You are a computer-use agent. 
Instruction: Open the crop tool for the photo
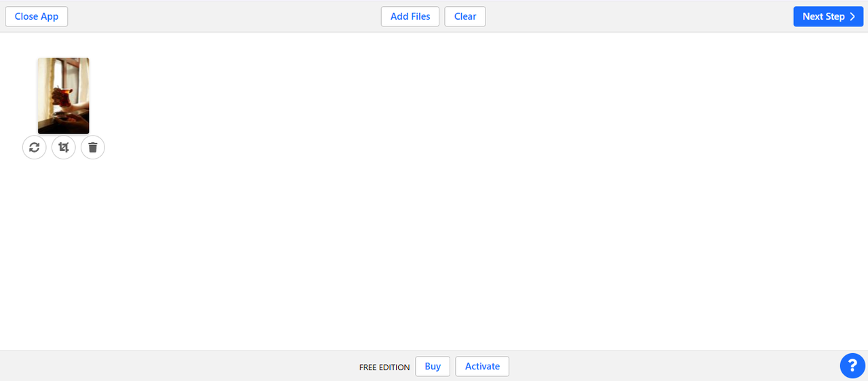point(64,147)
